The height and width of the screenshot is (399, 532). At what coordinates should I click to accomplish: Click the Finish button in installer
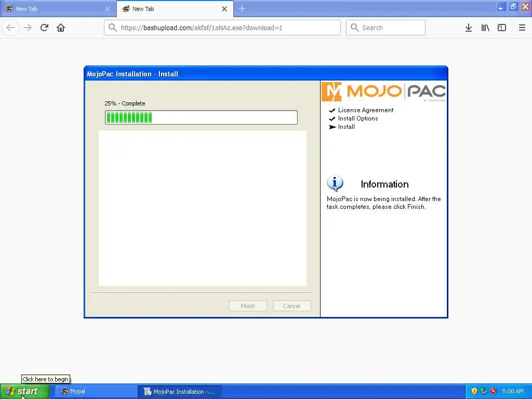coord(248,305)
